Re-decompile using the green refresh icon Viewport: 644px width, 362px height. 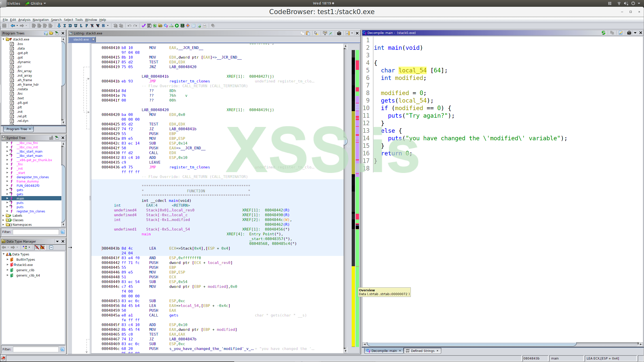603,33
